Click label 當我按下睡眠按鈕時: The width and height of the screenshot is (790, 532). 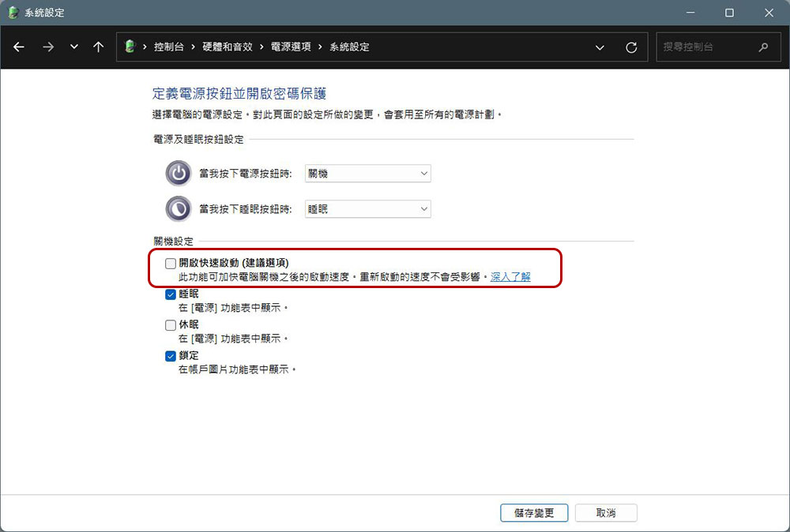pyautogui.click(x=246, y=209)
